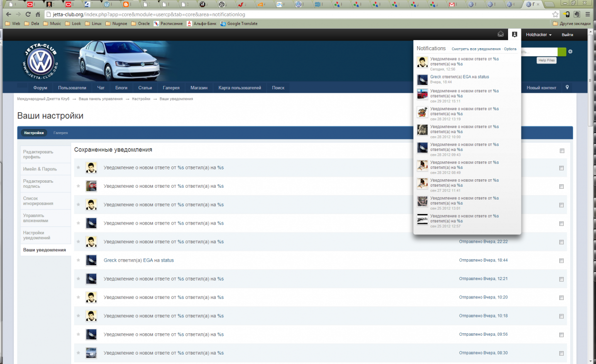Switch to the Галерея settings tab
The image size is (596, 364).
pyautogui.click(x=61, y=133)
